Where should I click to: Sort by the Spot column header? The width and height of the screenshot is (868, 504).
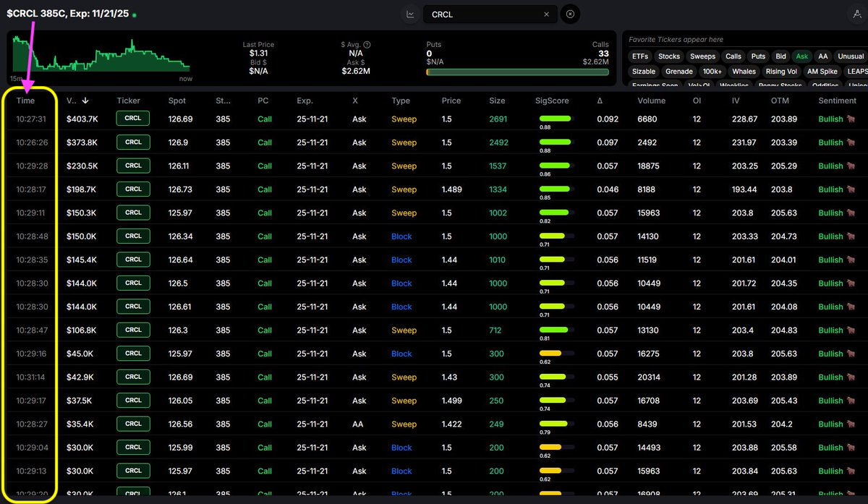pyautogui.click(x=176, y=101)
